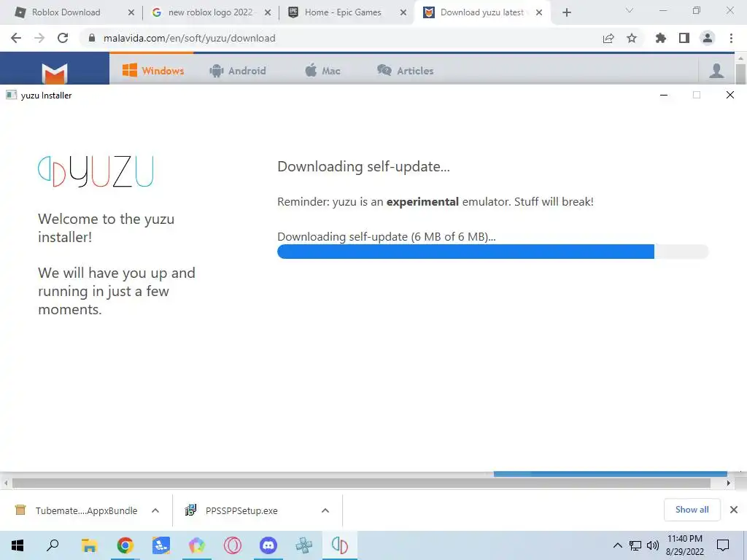Click Malavida user account icon
Image resolution: width=747 pixels, height=560 pixels.
716,71
